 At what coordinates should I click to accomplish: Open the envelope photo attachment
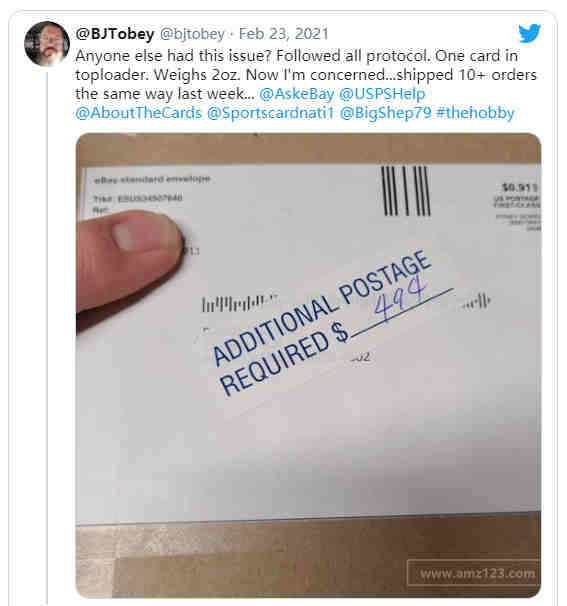pos(308,365)
